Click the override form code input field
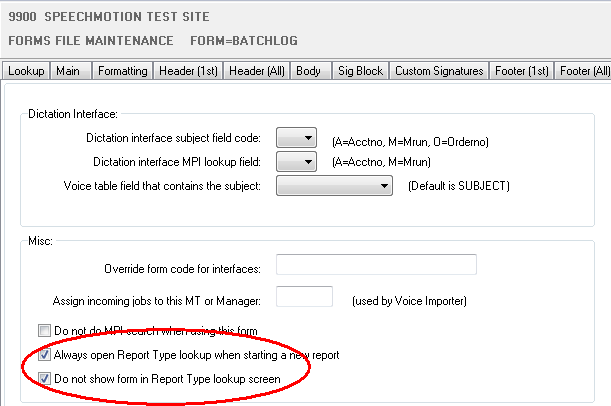Screen dimensions: 611x406 point(376,265)
